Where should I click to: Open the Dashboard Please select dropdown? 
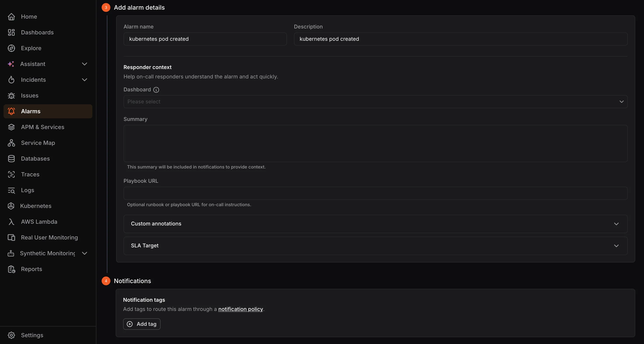(375, 101)
